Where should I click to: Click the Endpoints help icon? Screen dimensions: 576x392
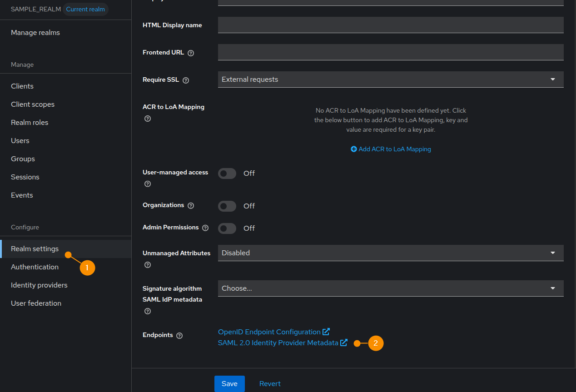[x=179, y=335]
